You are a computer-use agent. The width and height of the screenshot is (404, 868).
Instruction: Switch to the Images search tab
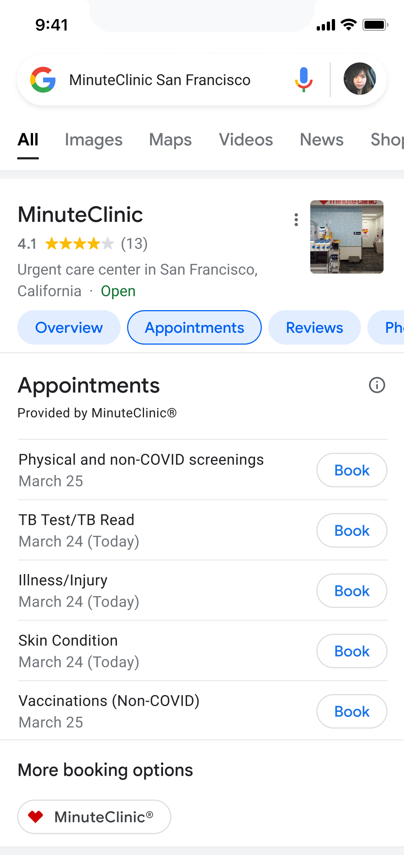[x=93, y=140]
